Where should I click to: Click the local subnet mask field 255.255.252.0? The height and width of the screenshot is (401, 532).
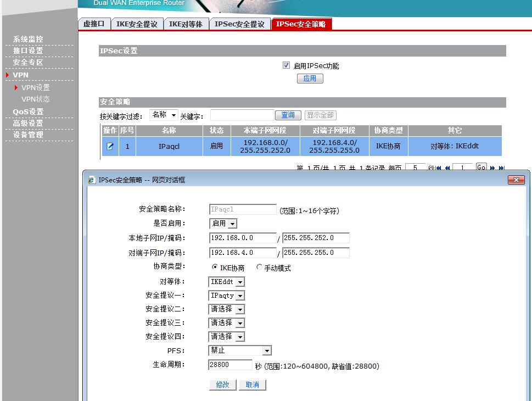316,238
